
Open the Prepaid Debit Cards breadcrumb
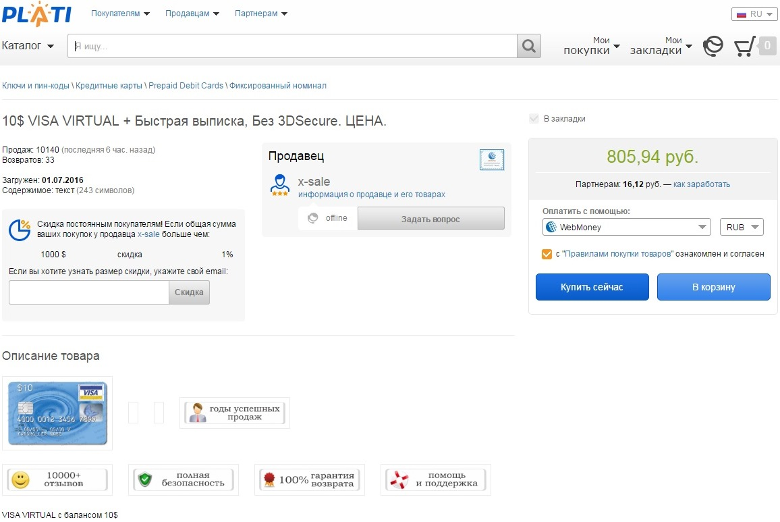186,86
